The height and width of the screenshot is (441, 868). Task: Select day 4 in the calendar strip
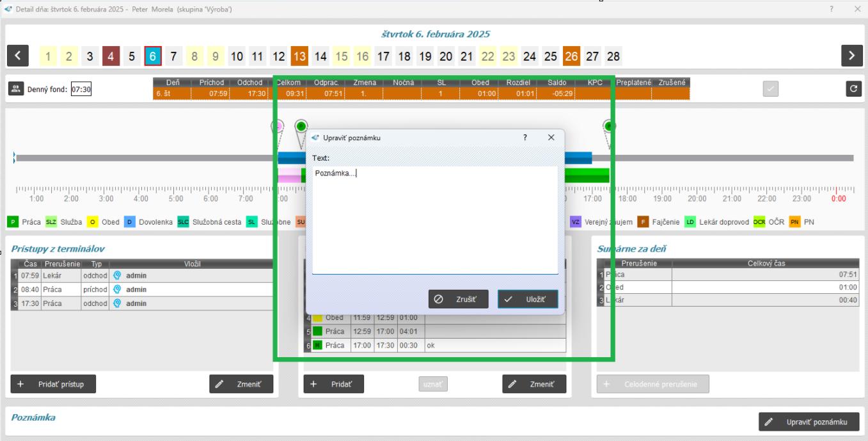tap(111, 56)
